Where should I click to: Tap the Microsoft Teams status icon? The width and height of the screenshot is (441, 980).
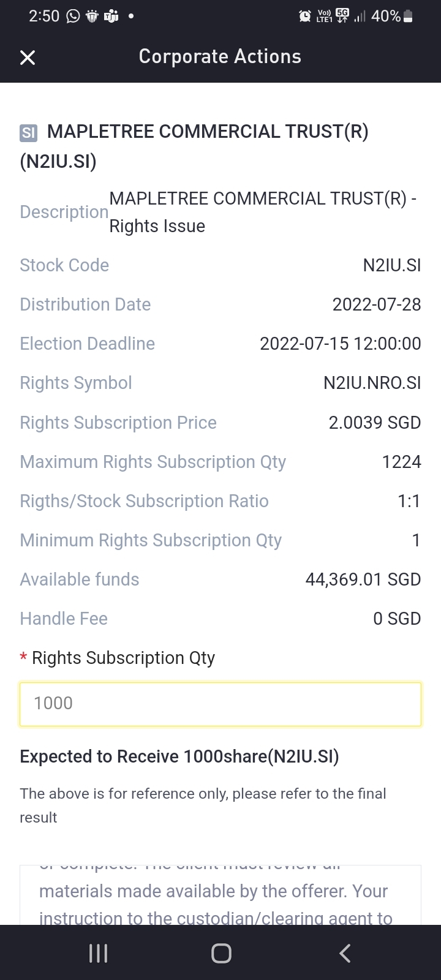(x=111, y=17)
